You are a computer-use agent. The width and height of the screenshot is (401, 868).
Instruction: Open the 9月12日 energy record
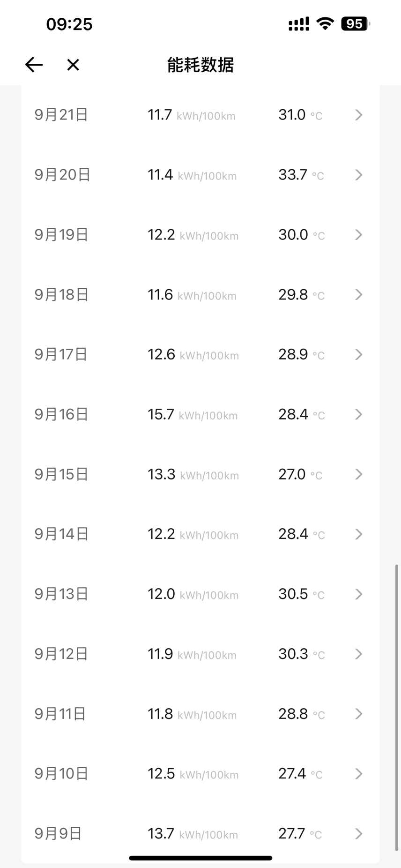coord(61,654)
